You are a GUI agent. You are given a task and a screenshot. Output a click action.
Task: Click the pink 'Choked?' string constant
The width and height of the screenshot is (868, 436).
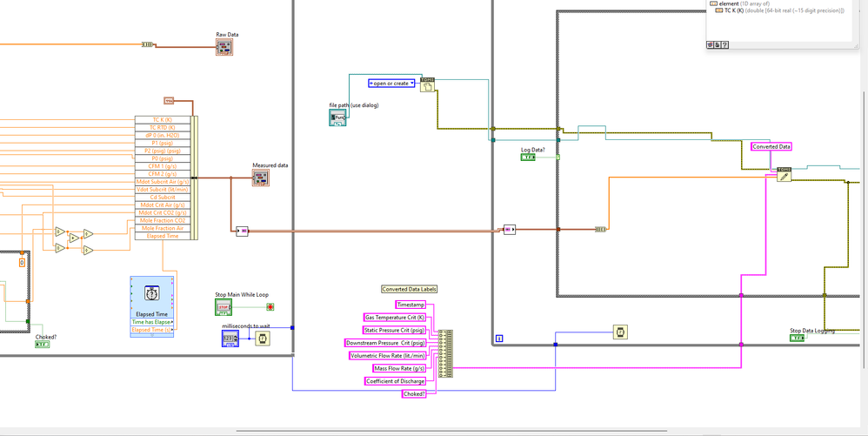(414, 394)
